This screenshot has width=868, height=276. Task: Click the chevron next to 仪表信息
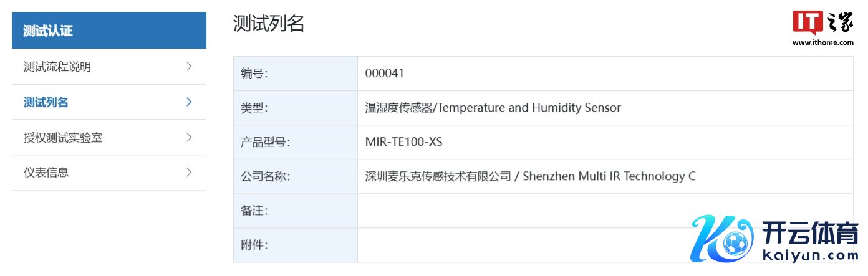coord(189,172)
